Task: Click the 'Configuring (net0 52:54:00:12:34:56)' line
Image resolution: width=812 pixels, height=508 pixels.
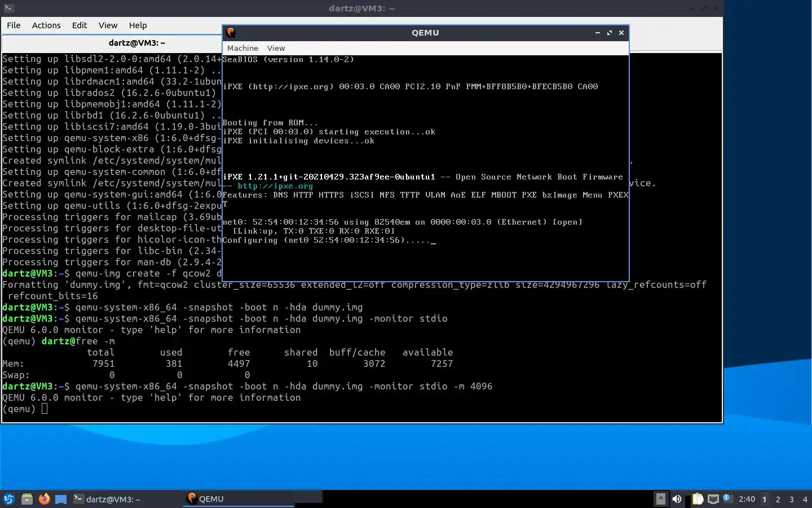Action: pos(329,240)
